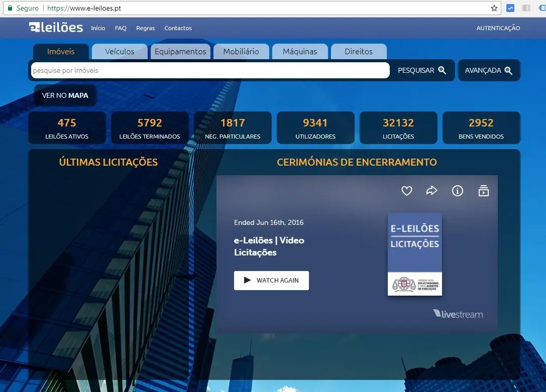
Task: Click 'Ended Jun 16th, 2016' text
Action: pyautogui.click(x=269, y=223)
